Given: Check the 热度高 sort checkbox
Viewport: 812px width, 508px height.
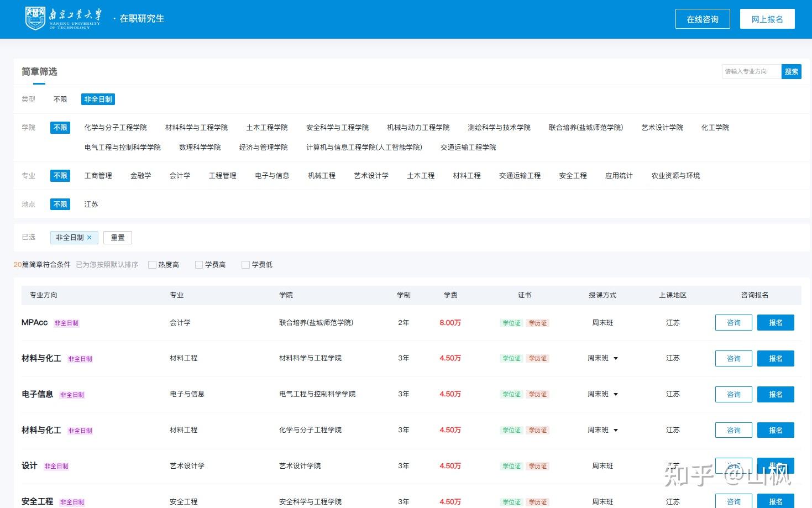Looking at the screenshot, I should 152,265.
